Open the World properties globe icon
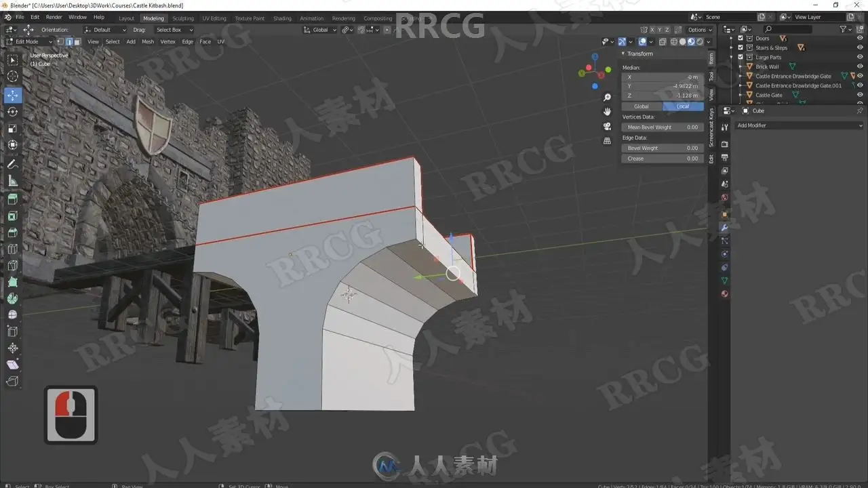Screen dimensions: 868x488 click(x=724, y=198)
